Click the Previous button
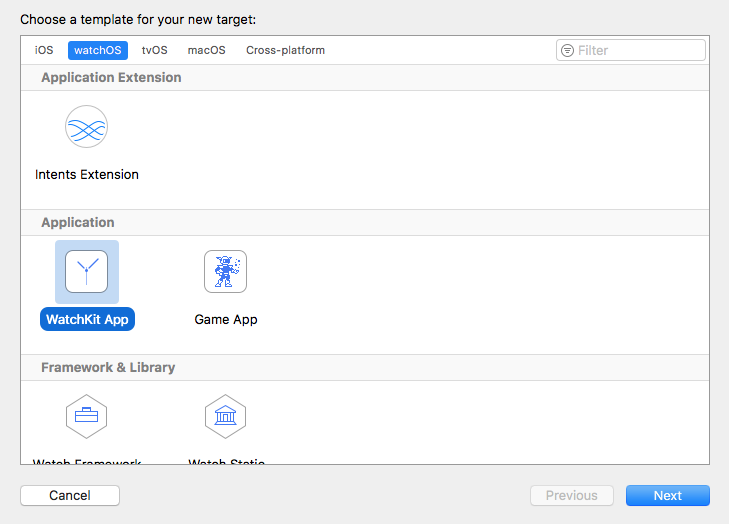The image size is (729, 524). tap(571, 495)
